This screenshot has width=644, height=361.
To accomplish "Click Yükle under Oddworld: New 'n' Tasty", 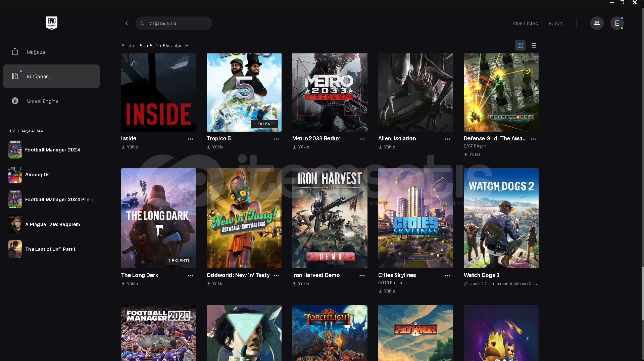I will coord(215,284).
